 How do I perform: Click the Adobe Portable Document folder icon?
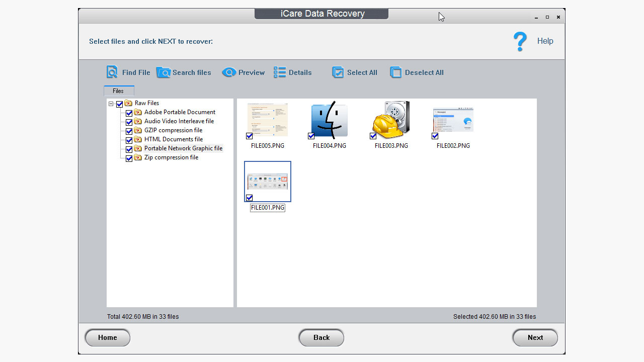pyautogui.click(x=138, y=112)
